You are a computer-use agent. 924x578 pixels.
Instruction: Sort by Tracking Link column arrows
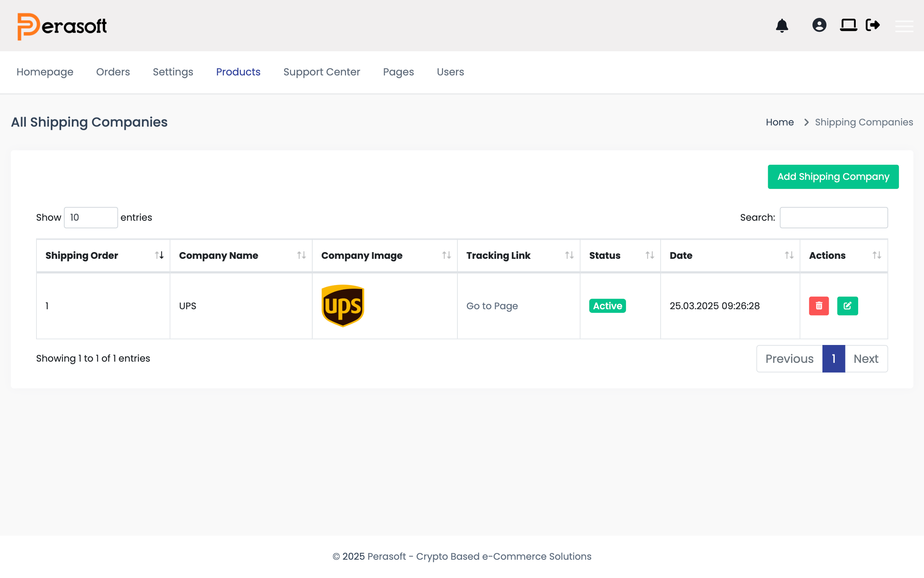pyautogui.click(x=569, y=255)
